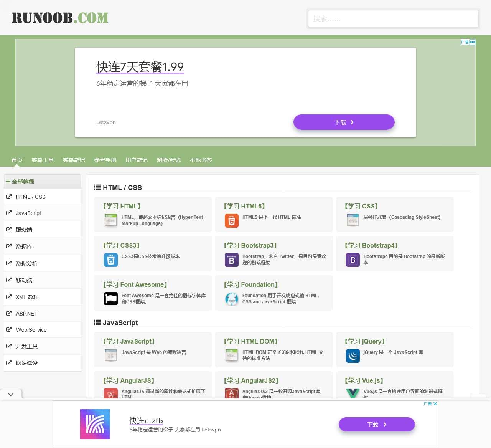Screen dimensions: 491x448
Task: Open the Letsvpn ad thumbnail image
Action: pos(95,424)
